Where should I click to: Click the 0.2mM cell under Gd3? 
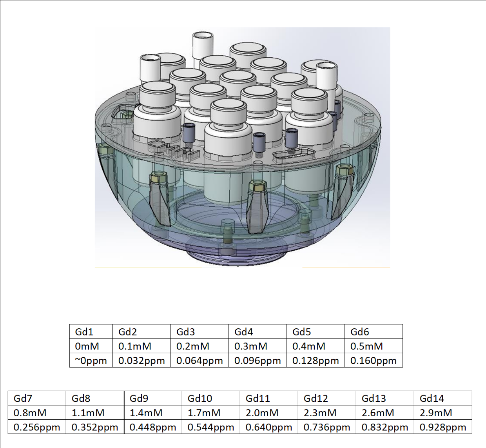(x=199, y=346)
